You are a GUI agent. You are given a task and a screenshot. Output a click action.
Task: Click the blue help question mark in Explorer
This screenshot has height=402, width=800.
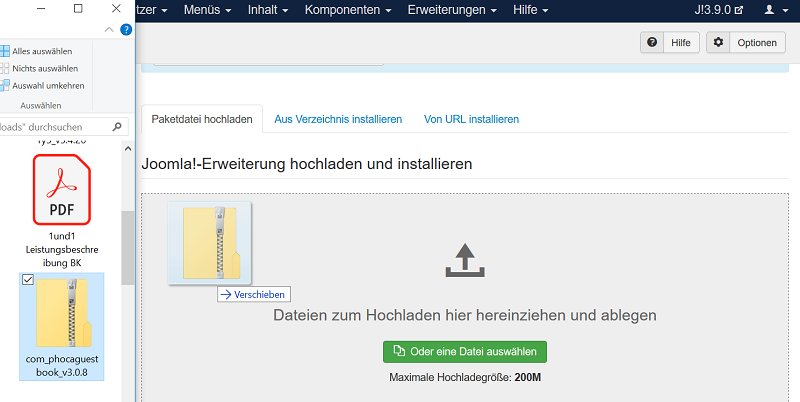(x=126, y=30)
